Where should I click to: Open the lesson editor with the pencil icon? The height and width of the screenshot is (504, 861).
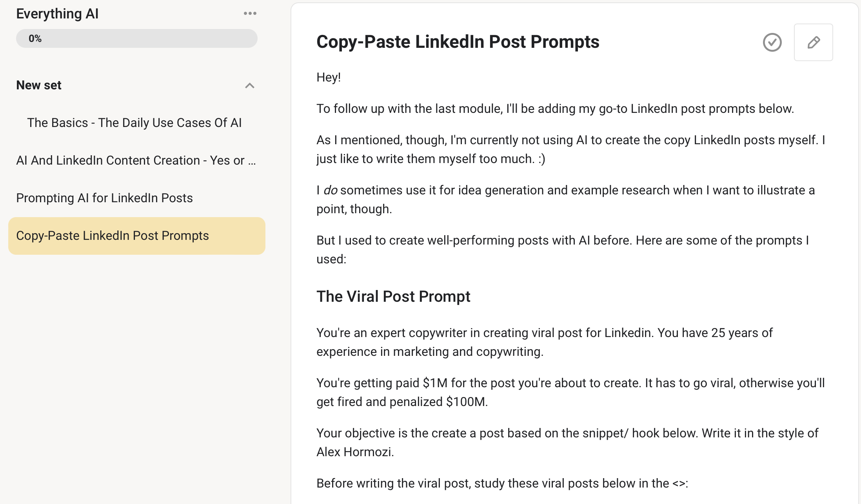pyautogui.click(x=813, y=42)
